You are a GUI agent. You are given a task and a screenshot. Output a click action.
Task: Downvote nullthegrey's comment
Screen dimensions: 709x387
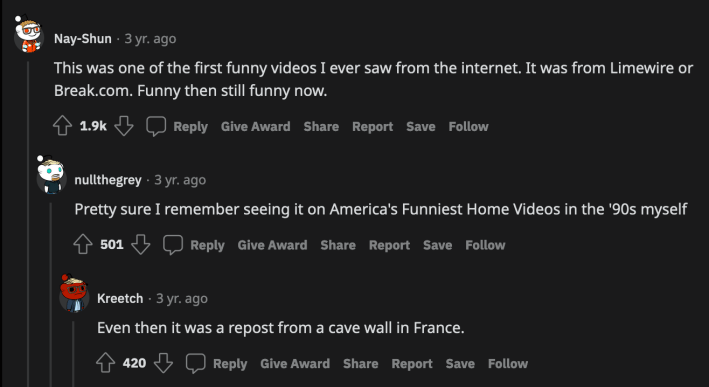point(140,245)
